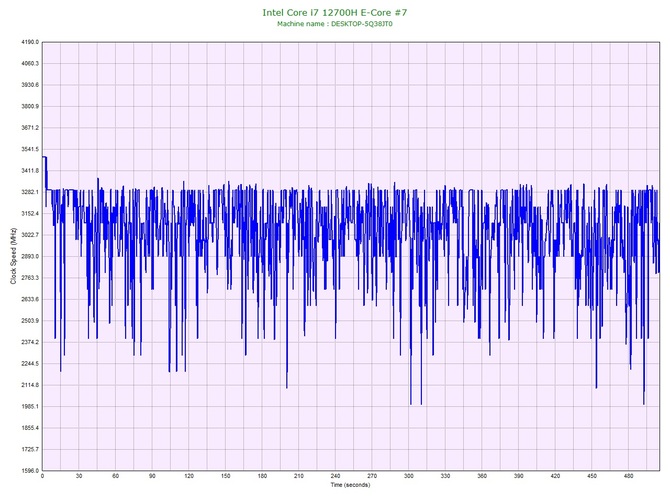
Task: Click the 3930.6 y-axis value
Action: 30,85
